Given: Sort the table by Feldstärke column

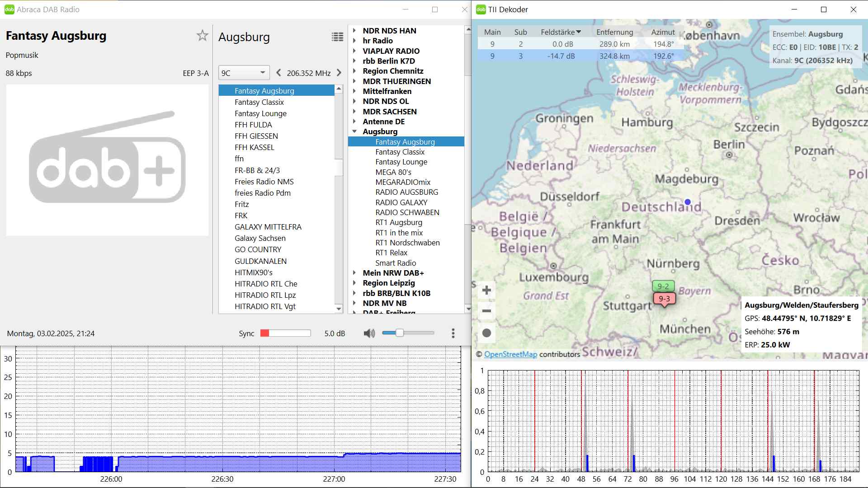Looking at the screenshot, I should tap(561, 32).
